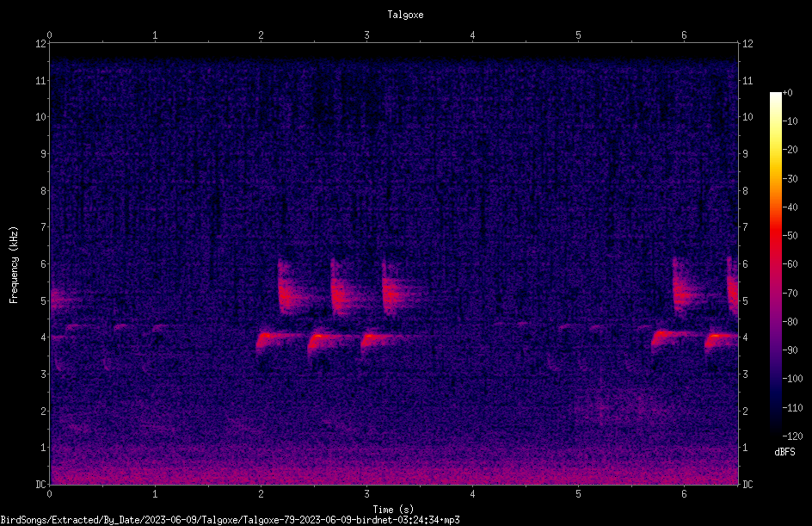Click the "DC" label on the left frequency axis
812x526 pixels.
[40, 485]
